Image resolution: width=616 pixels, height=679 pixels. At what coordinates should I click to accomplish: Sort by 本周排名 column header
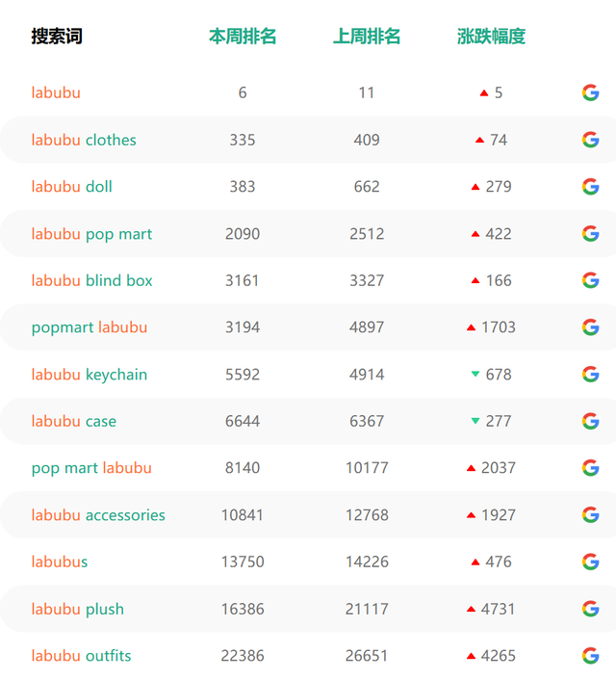pyautogui.click(x=243, y=37)
